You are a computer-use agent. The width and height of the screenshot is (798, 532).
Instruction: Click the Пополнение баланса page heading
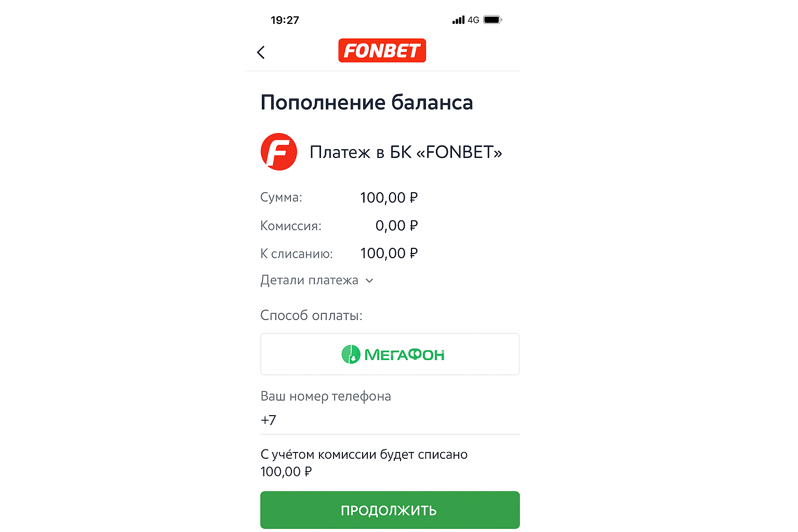367,102
